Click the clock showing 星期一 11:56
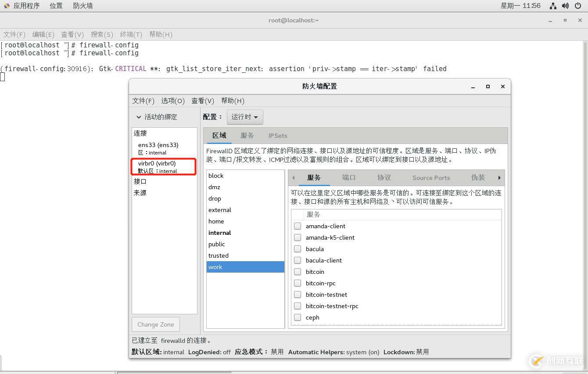Image resolution: width=588 pixels, height=374 pixels. 520,6
